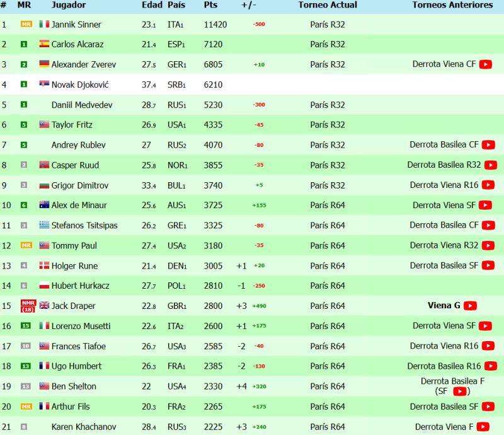The height and width of the screenshot is (435, 504).
Task: Play YouTube clip in Andrey Rublev's row
Action: pyautogui.click(x=488, y=145)
